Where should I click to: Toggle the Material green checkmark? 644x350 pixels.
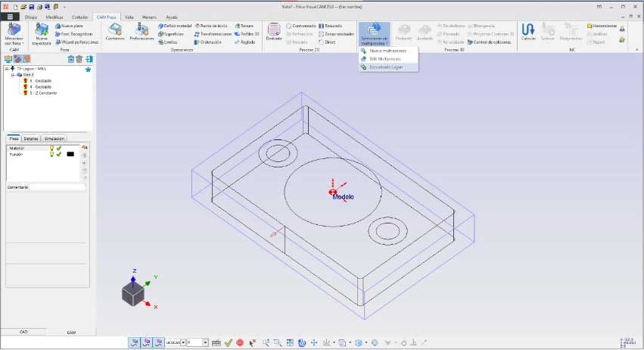[59, 148]
